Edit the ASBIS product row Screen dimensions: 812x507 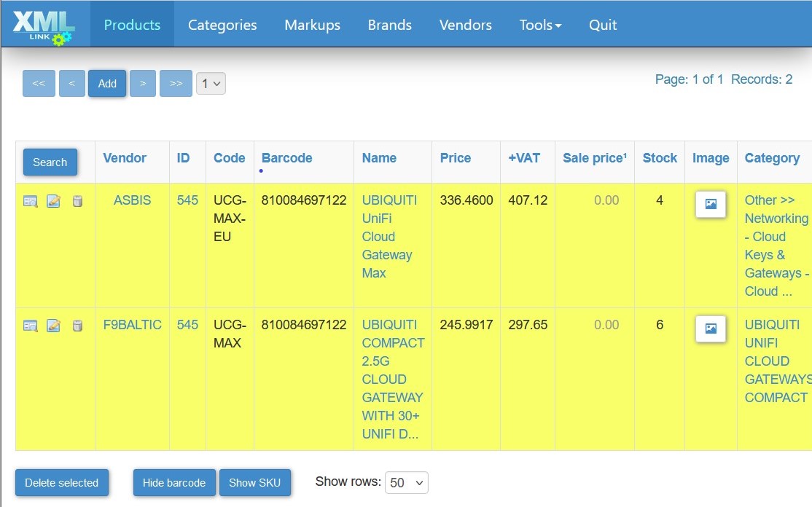53,201
